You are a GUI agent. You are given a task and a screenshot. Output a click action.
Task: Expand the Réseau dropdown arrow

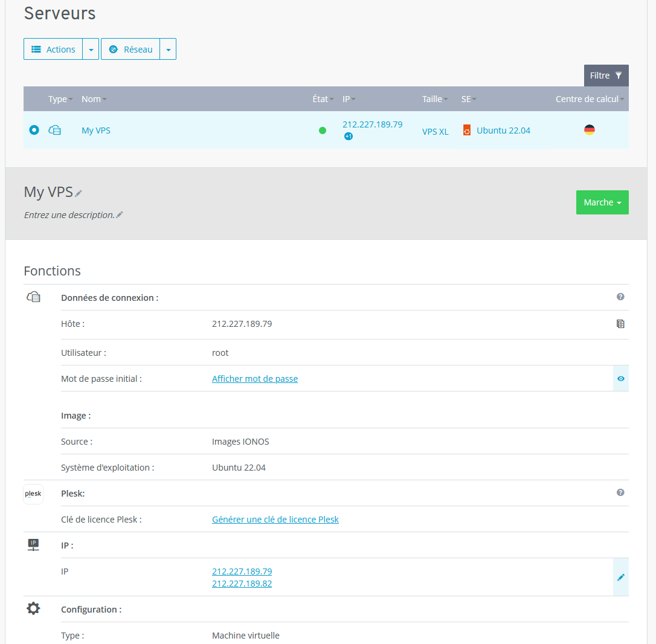(x=168, y=49)
